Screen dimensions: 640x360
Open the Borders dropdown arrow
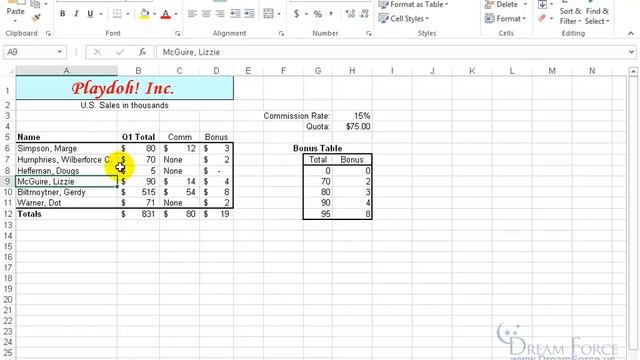pos(128,14)
